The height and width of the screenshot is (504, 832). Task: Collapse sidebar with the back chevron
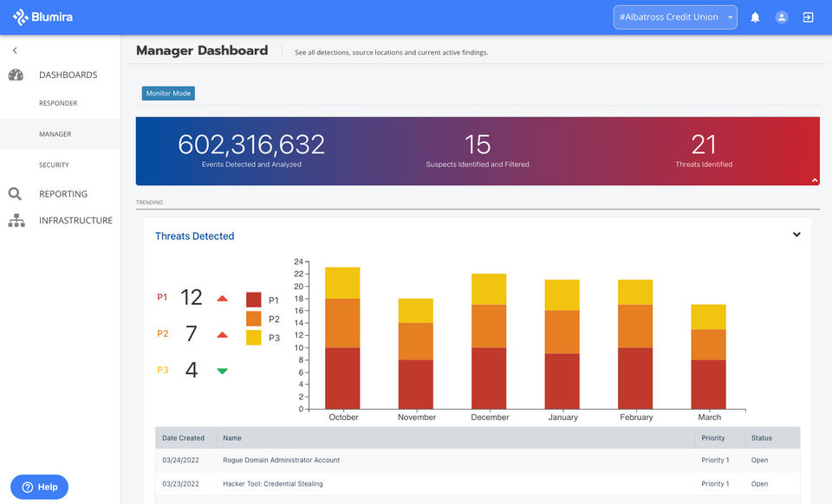[15, 50]
